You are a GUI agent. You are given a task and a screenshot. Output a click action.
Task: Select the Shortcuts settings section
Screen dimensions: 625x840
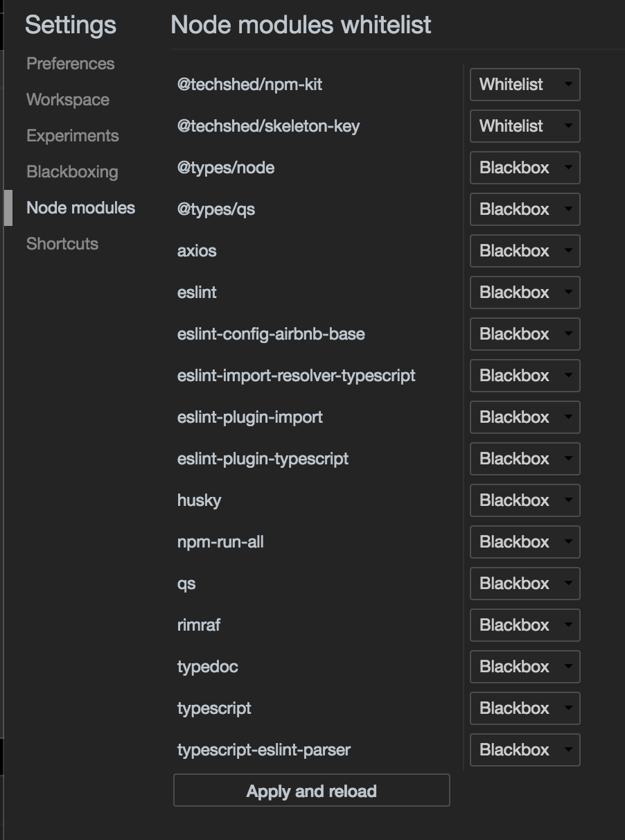click(x=62, y=244)
